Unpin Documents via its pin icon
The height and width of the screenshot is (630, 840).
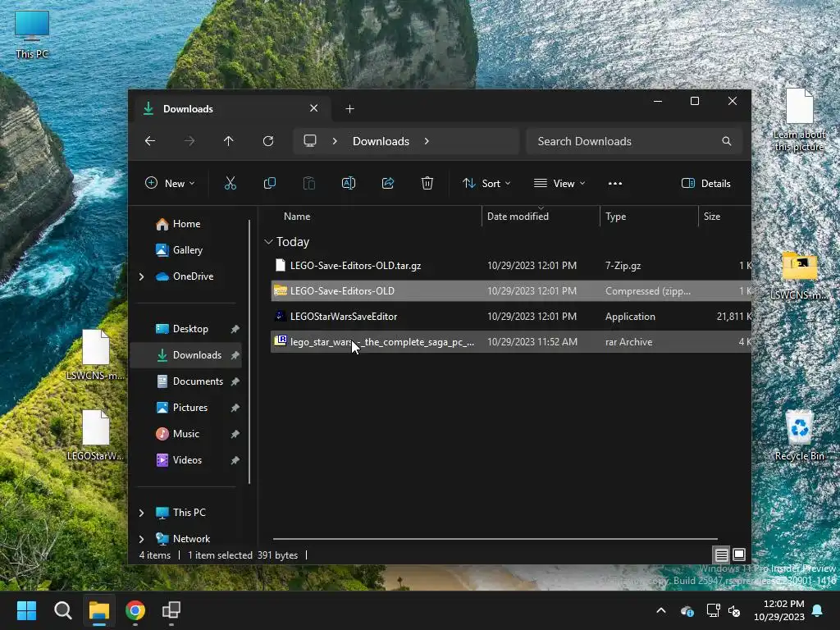[235, 381]
